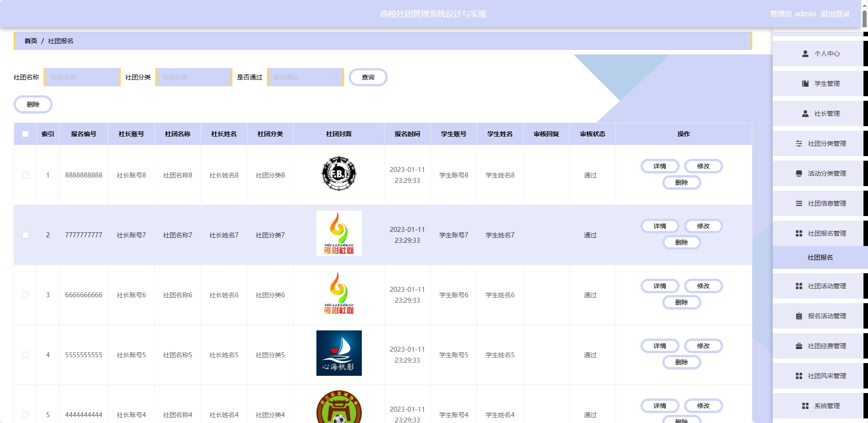This screenshot has width=868, height=423.
Task: Click the 社团报名管理 grid icon
Action: pos(799,233)
